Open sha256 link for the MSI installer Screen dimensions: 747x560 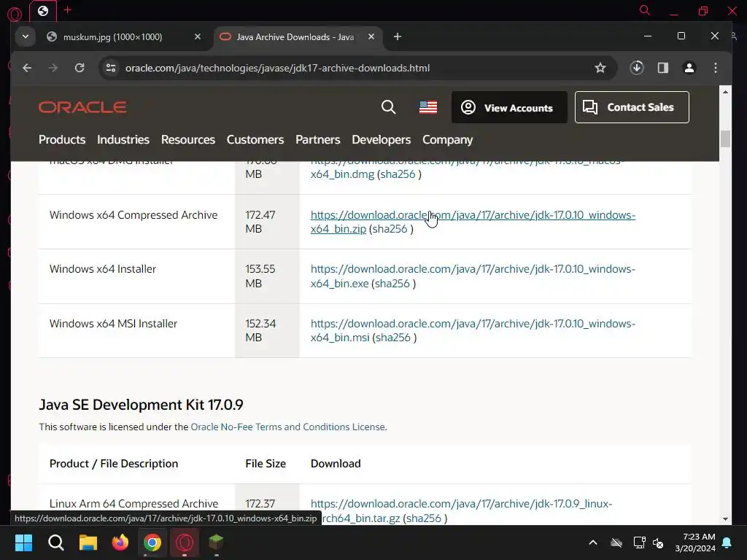(x=393, y=338)
